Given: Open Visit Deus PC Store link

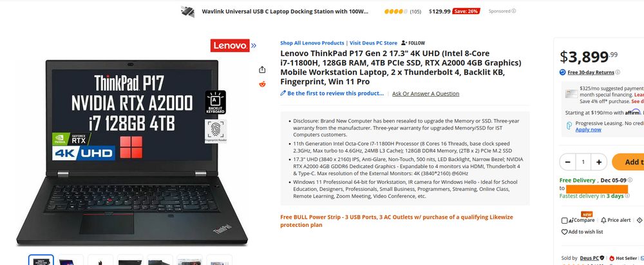Looking at the screenshot, I should [x=374, y=43].
